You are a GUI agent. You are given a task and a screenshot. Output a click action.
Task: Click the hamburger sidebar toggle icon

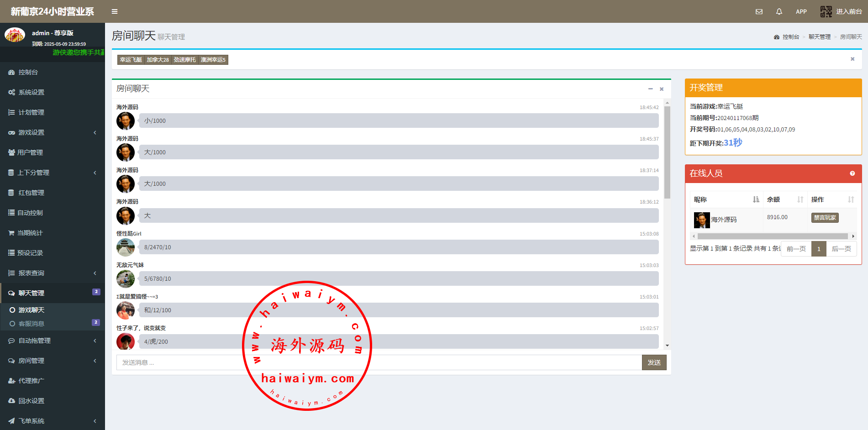115,11
